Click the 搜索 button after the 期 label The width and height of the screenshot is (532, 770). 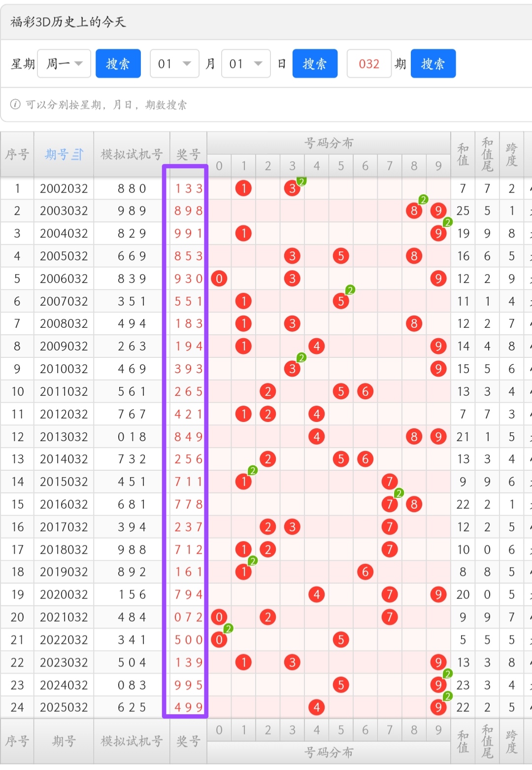pos(433,64)
